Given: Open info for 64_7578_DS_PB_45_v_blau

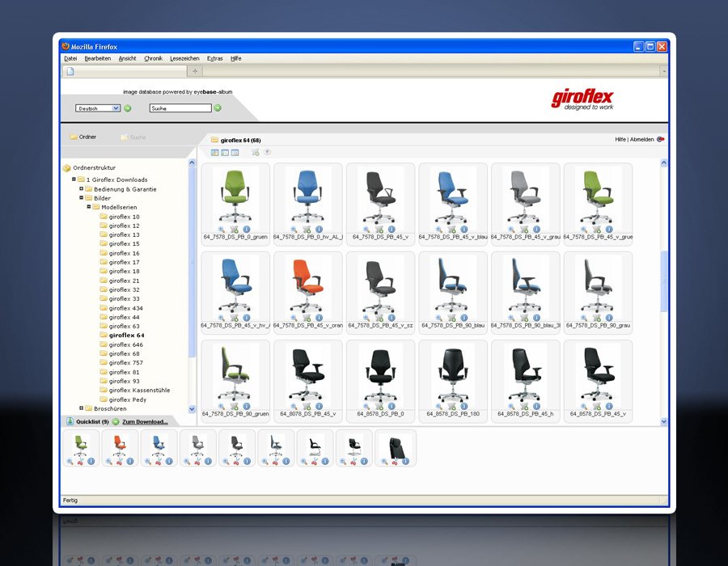Looking at the screenshot, I should (464, 229).
